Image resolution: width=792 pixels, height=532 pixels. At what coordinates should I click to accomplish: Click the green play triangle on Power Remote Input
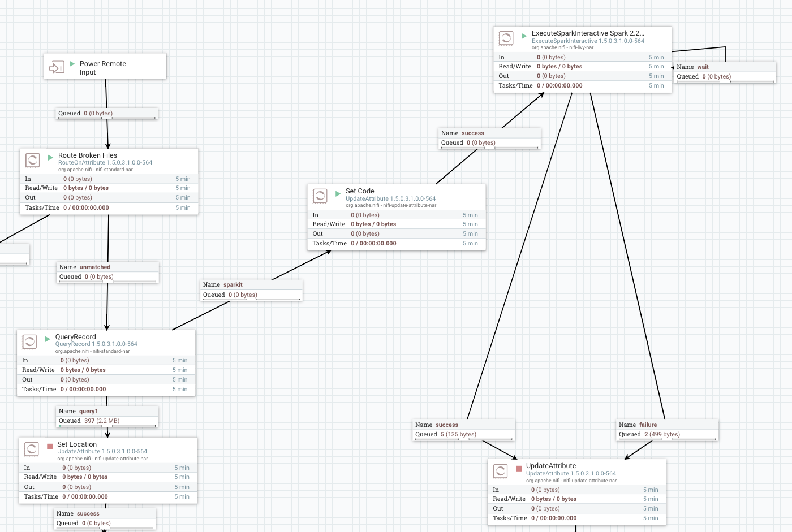tap(71, 64)
